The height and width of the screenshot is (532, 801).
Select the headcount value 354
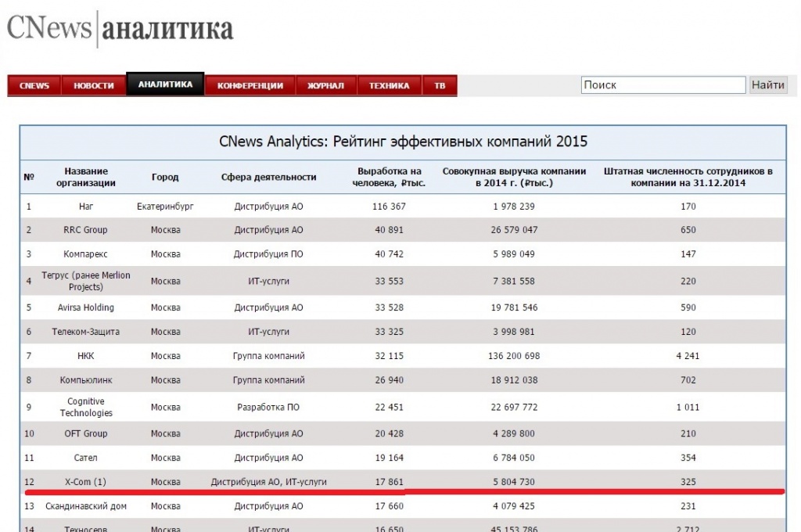tap(688, 458)
